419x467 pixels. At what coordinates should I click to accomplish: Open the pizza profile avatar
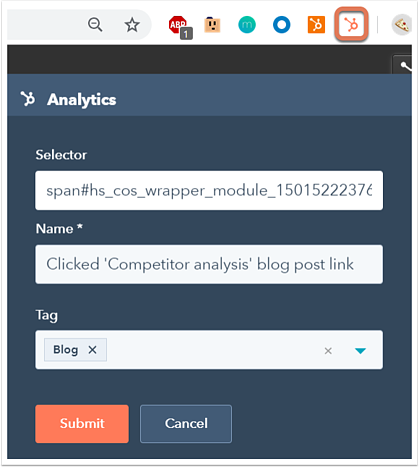click(x=401, y=25)
